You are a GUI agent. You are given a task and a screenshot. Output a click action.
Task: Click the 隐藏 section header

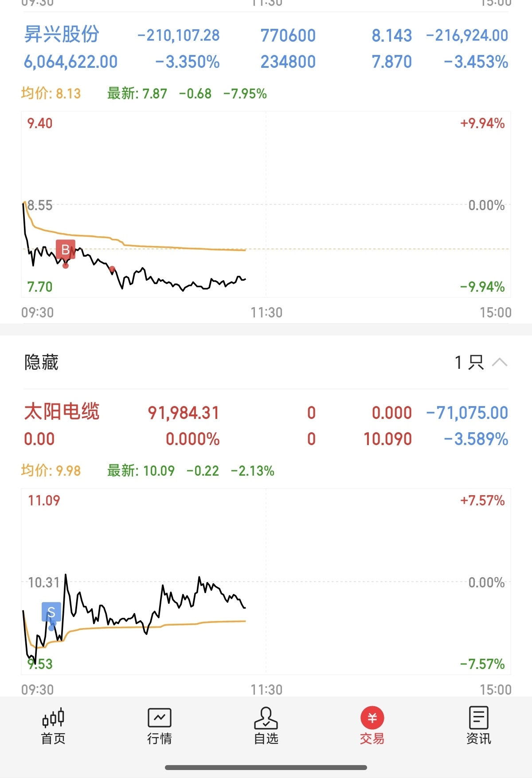coord(42,362)
